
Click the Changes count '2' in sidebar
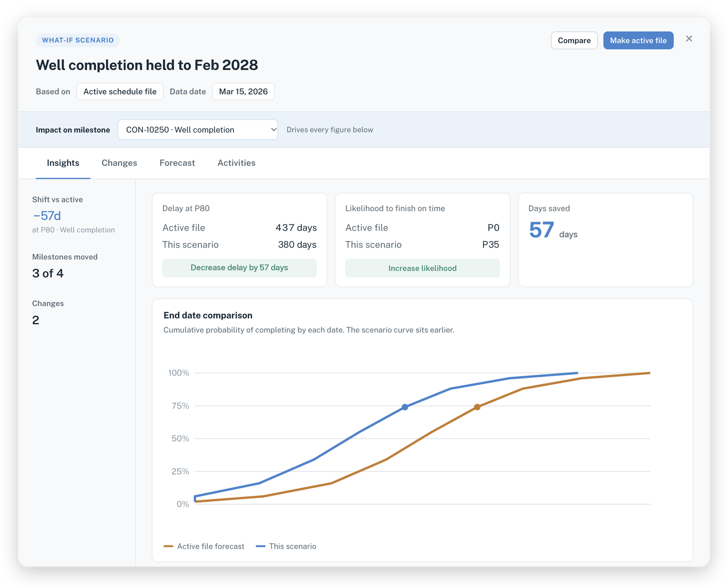35,320
